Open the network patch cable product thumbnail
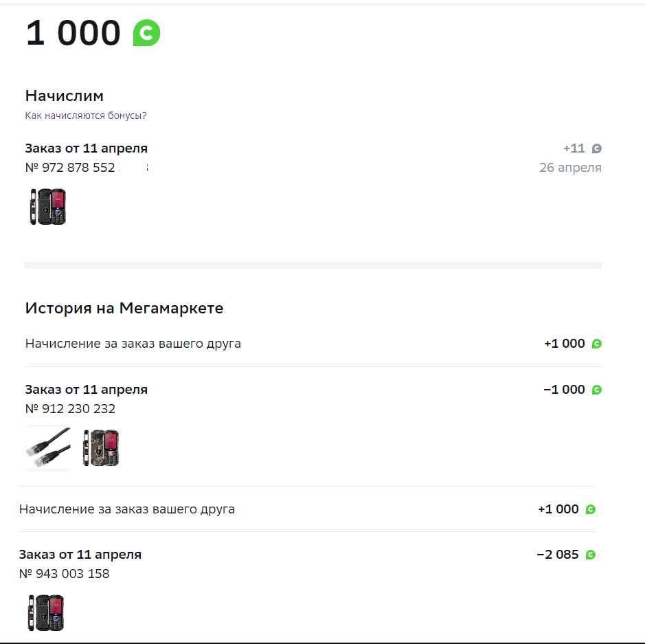This screenshot has width=645, height=644. [x=48, y=447]
